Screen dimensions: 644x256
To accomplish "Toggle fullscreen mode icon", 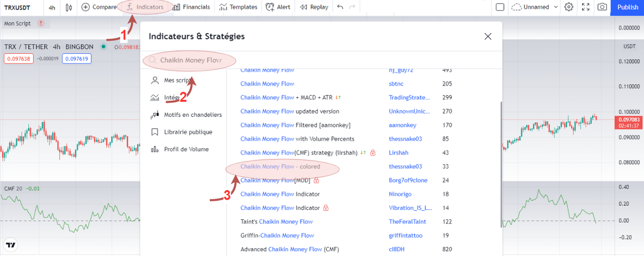I will coord(585,7).
